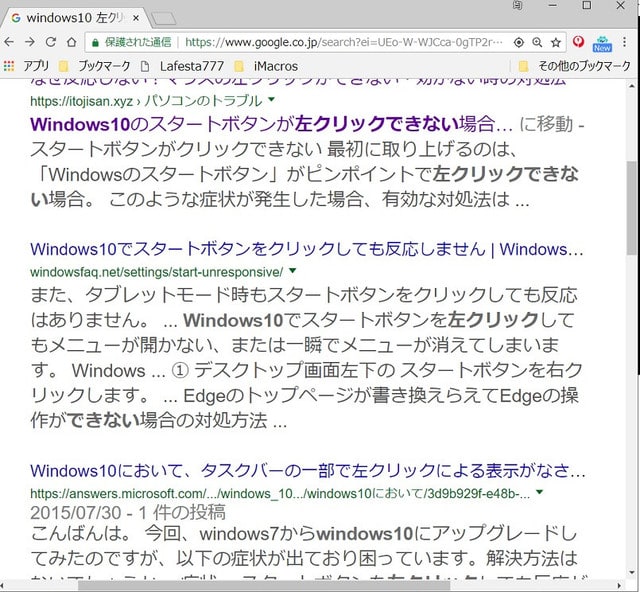Expand options arrow next to itojisan.xyz URL
Screen dimensions: 640x592
point(271,99)
